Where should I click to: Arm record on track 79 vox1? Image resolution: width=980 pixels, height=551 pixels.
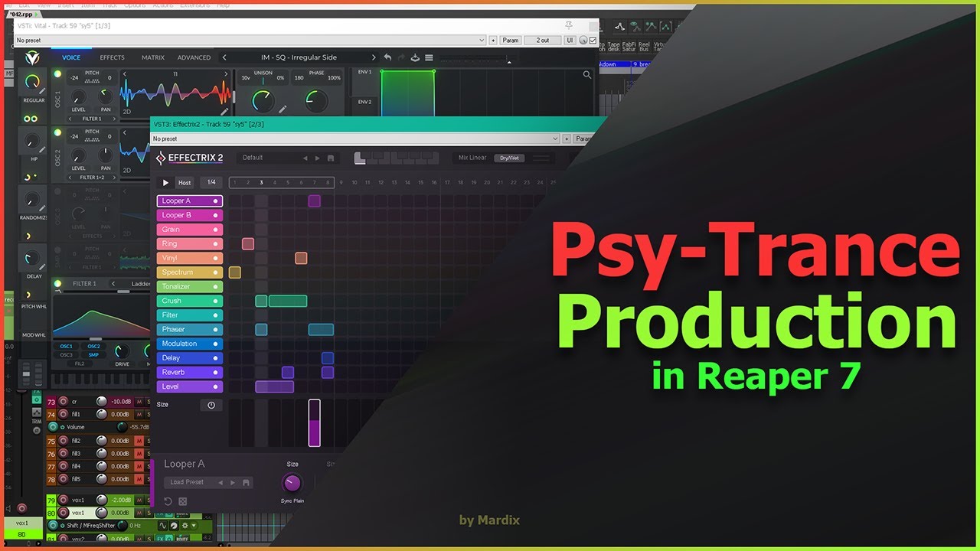point(63,500)
